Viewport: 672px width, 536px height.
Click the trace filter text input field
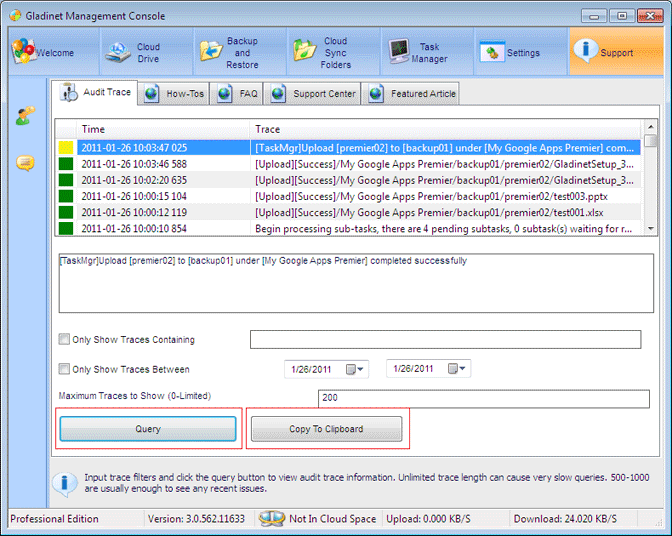(445, 339)
